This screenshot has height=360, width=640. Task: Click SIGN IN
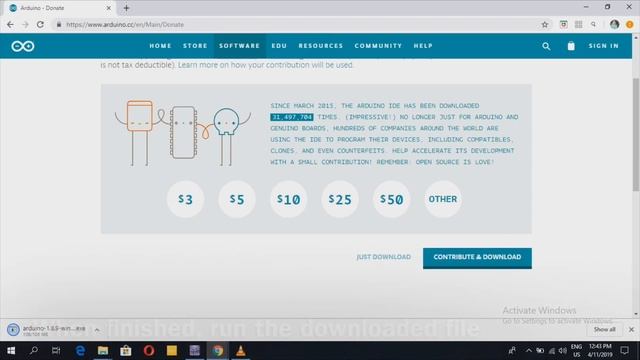click(x=604, y=46)
